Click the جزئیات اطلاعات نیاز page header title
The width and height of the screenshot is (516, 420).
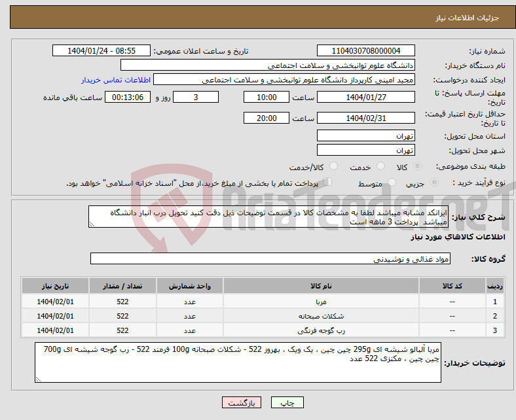coord(468,18)
